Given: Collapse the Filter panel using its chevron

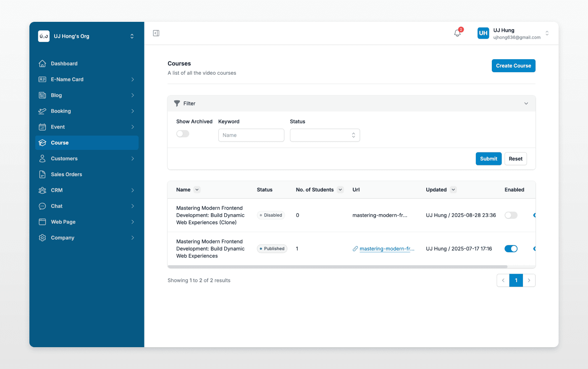Looking at the screenshot, I should (526, 103).
